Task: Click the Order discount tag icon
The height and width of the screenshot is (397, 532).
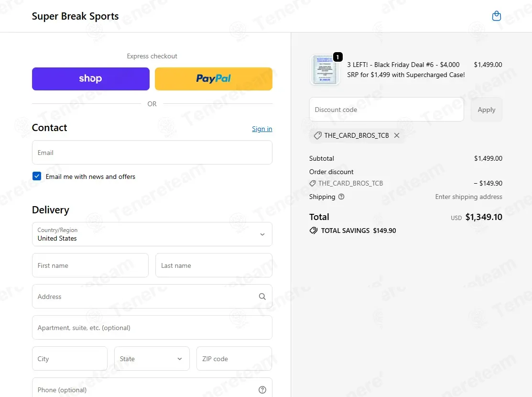Action: coord(313,183)
